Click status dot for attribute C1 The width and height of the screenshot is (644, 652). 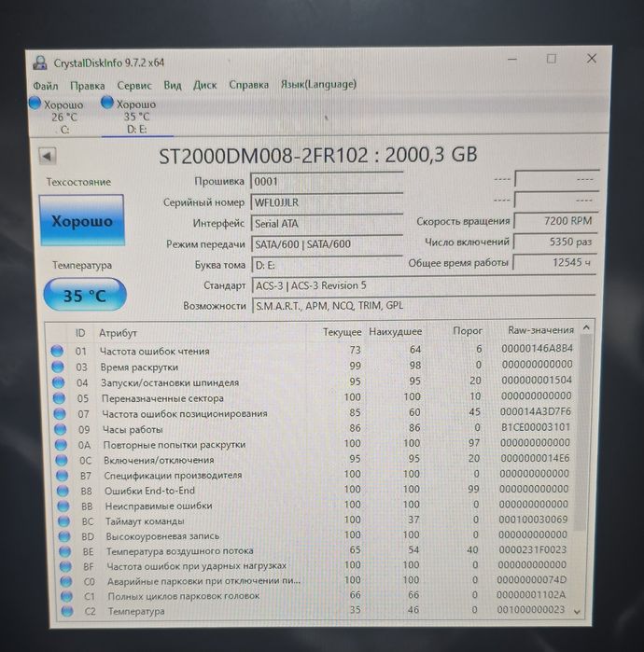[x=66, y=596]
